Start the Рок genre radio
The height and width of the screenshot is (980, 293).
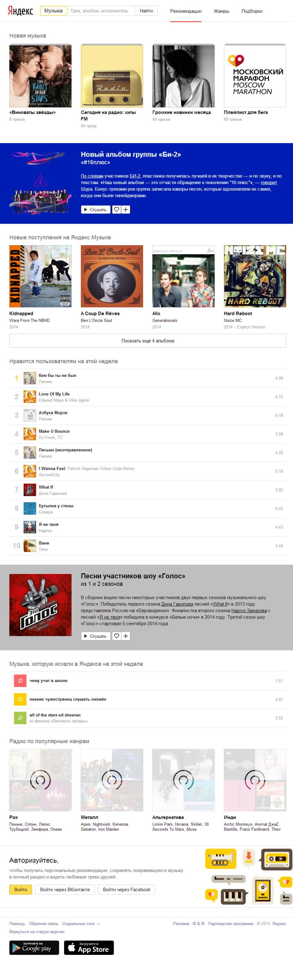pos(40,780)
